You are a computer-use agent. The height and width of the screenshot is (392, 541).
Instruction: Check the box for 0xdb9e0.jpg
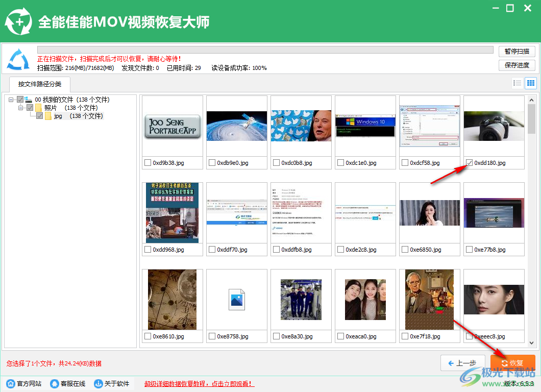[x=212, y=162]
